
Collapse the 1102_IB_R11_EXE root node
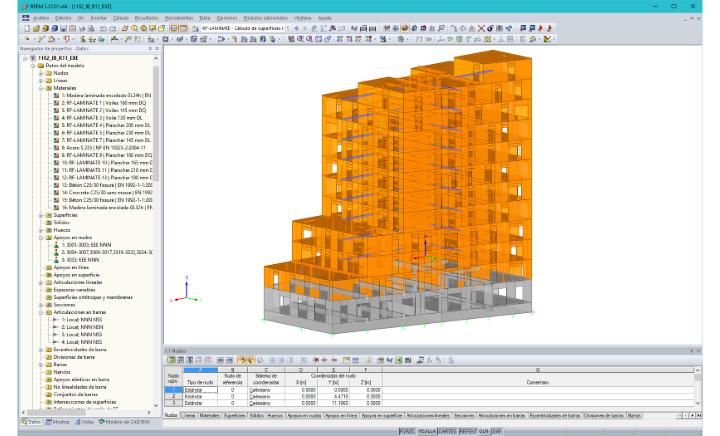pos(25,58)
